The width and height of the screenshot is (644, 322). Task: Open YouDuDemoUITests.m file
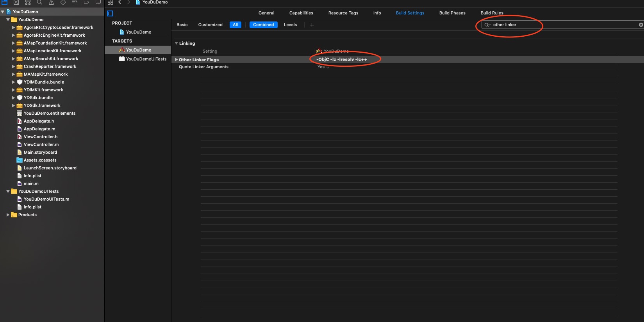click(46, 199)
